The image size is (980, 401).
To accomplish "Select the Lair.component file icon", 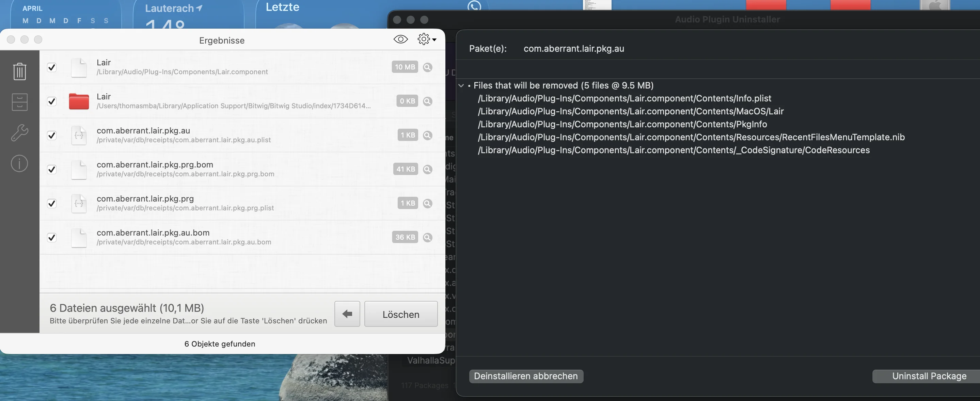I will (79, 67).
